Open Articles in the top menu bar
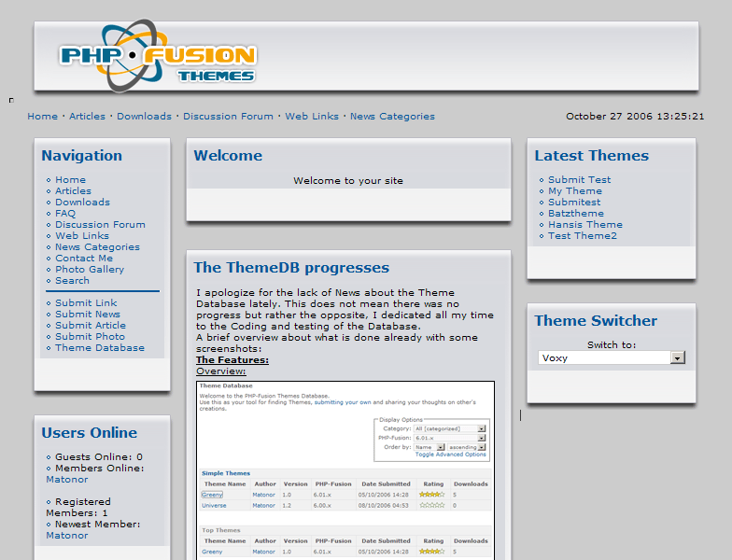The width and height of the screenshot is (732, 560). 88,116
